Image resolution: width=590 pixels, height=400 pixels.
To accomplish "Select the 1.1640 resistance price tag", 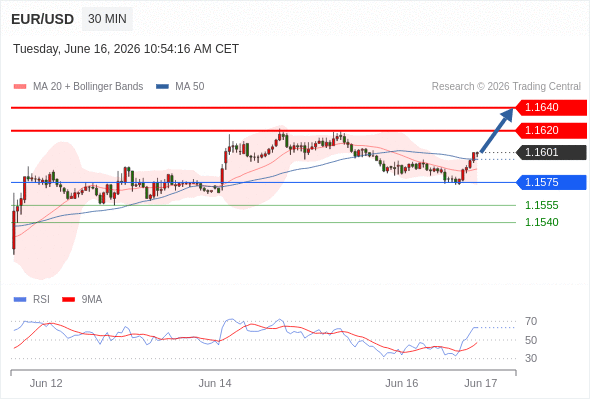I will pos(551,108).
